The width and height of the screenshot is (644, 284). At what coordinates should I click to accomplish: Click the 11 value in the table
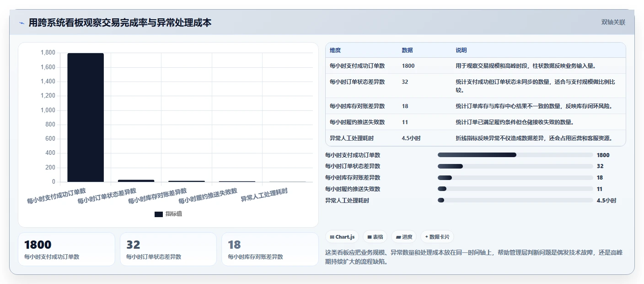405,122
